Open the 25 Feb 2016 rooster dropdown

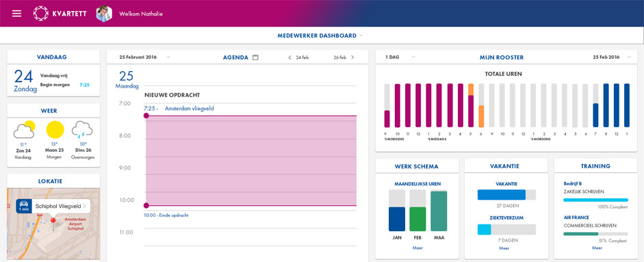(629, 57)
